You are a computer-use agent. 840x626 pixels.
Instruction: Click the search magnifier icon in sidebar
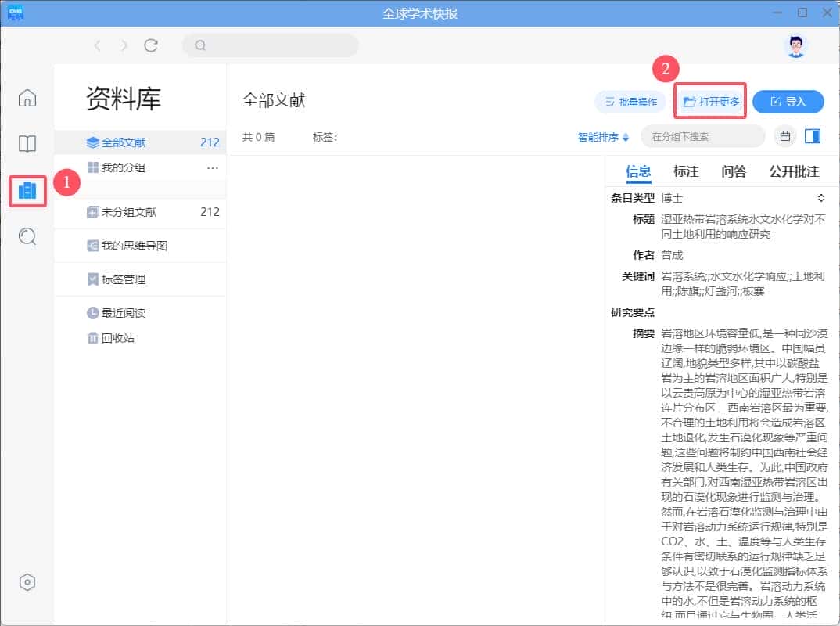coord(27,237)
